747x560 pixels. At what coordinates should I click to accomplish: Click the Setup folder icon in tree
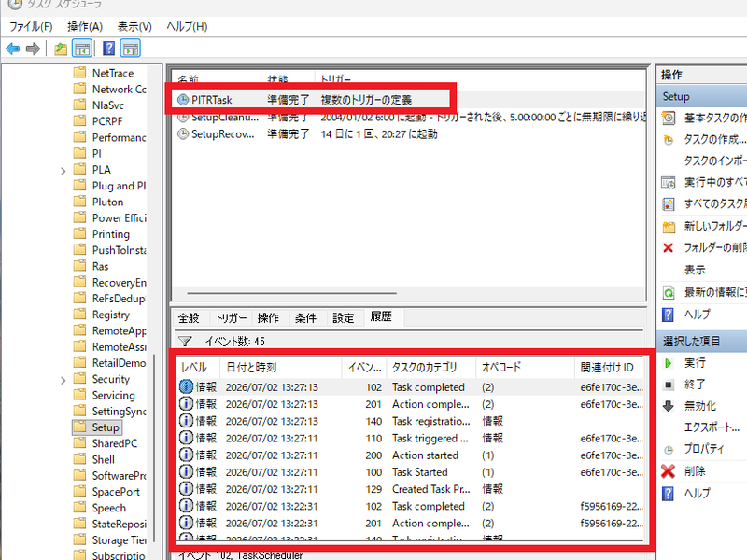pos(79,427)
